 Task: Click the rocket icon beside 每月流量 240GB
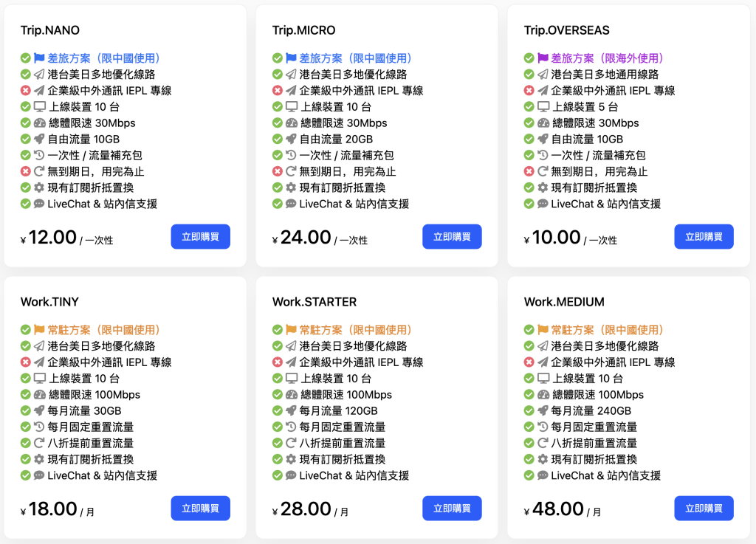[543, 411]
